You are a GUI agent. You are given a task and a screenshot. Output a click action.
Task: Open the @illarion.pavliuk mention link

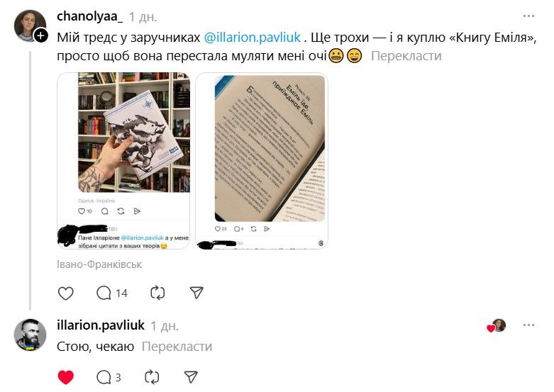[x=253, y=37]
